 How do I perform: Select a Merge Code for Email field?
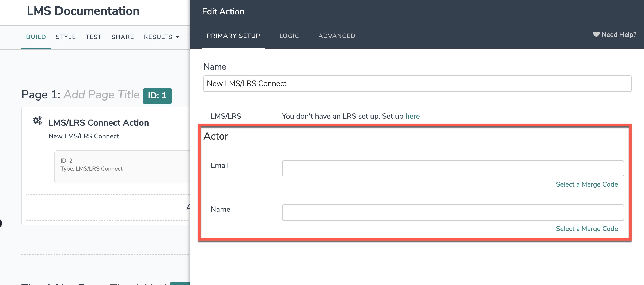coord(587,184)
